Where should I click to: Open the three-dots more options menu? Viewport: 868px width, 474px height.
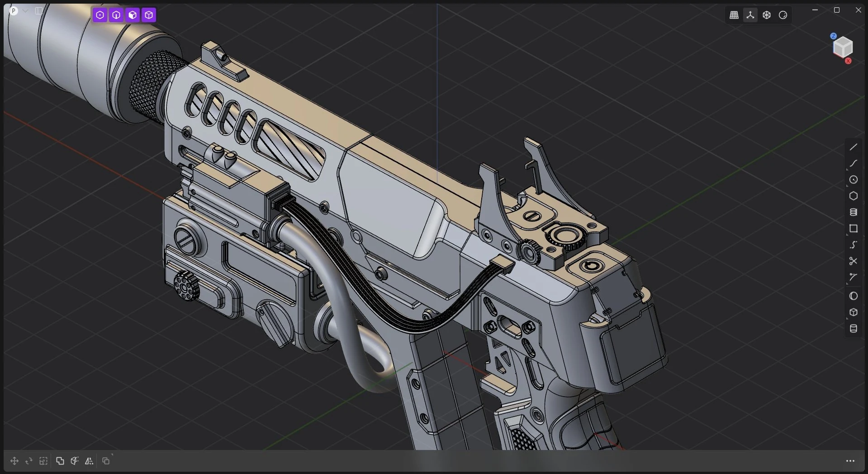[850, 461]
